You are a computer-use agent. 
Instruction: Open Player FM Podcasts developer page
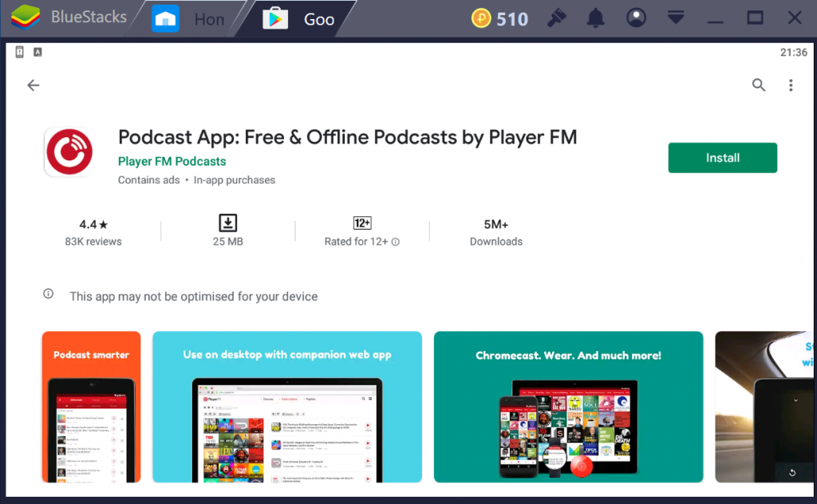pyautogui.click(x=172, y=161)
